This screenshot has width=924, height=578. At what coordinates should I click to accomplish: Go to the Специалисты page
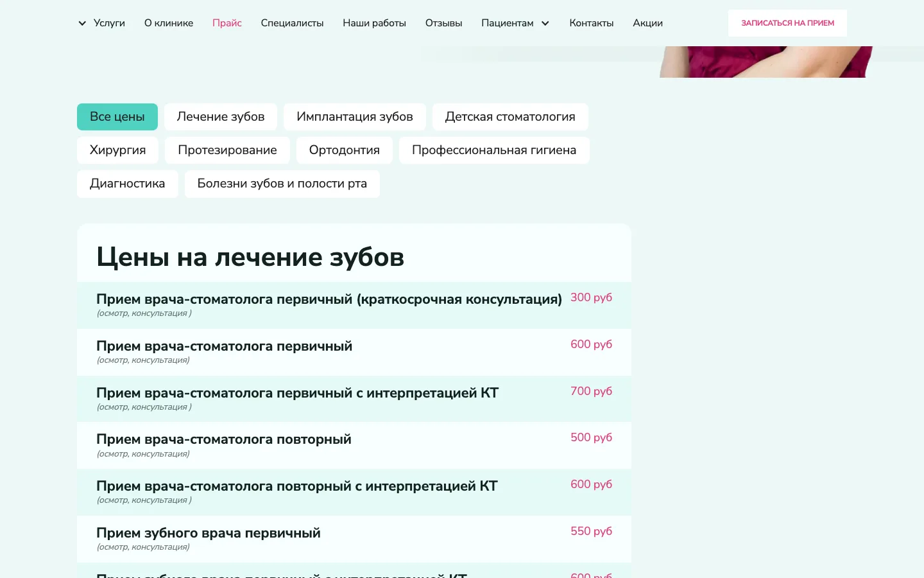pos(292,23)
